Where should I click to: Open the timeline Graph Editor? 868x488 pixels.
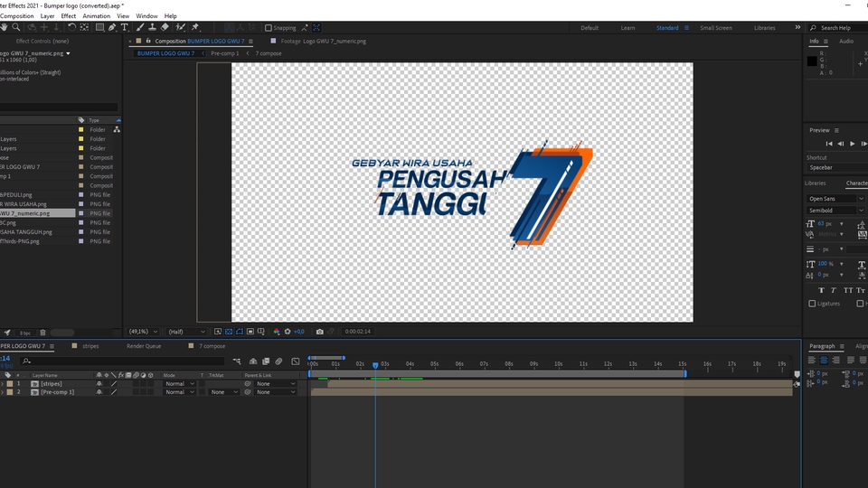click(x=296, y=361)
